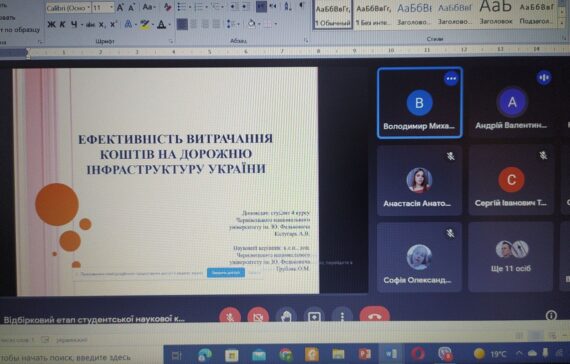
Task: Sort text with the A-Z sort icon
Action: coord(288,6)
